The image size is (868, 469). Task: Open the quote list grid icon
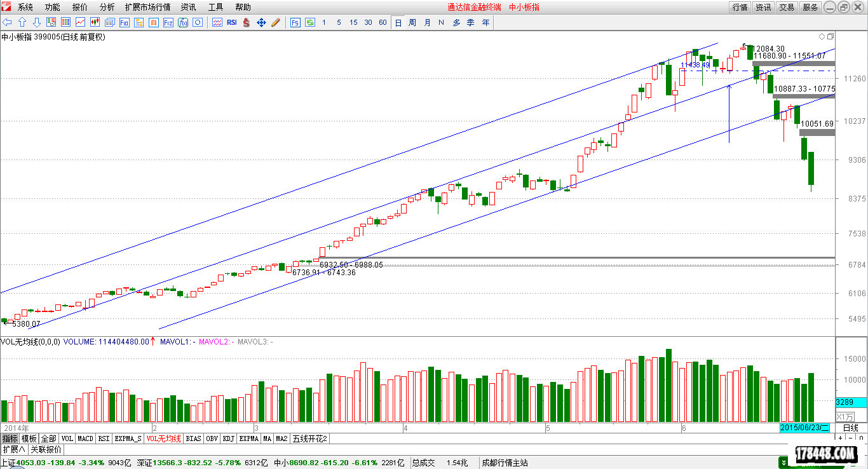[x=66, y=22]
